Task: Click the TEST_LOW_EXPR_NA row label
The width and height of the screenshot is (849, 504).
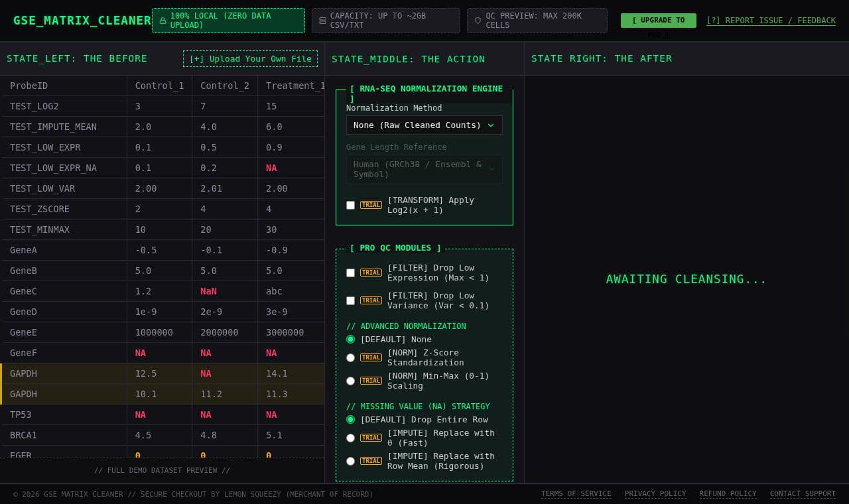Action: tap(53, 168)
